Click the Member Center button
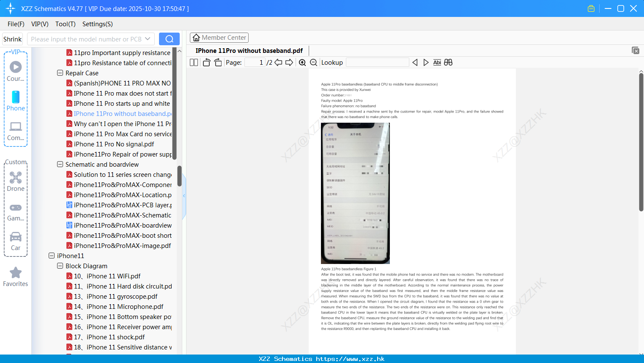 [x=219, y=38]
